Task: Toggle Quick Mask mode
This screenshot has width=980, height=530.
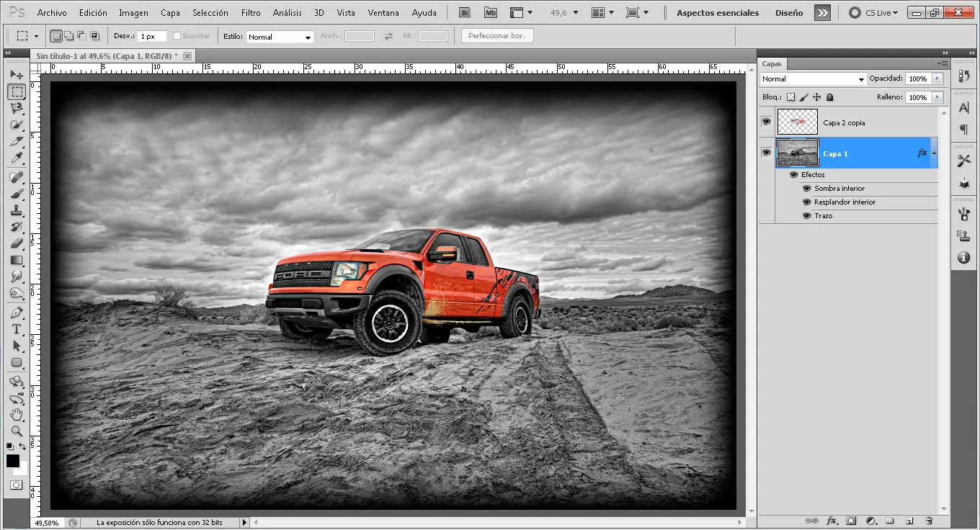Action: click(16, 485)
